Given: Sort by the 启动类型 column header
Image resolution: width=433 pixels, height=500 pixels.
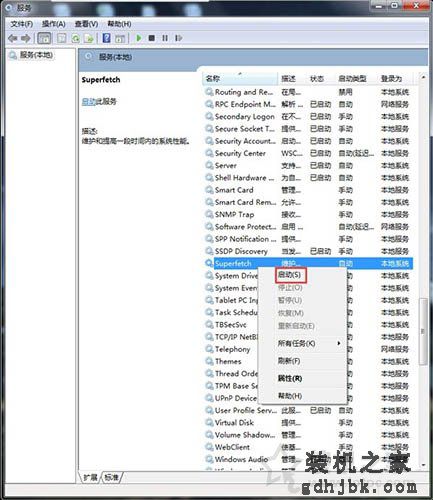Looking at the screenshot, I should 356,79.
